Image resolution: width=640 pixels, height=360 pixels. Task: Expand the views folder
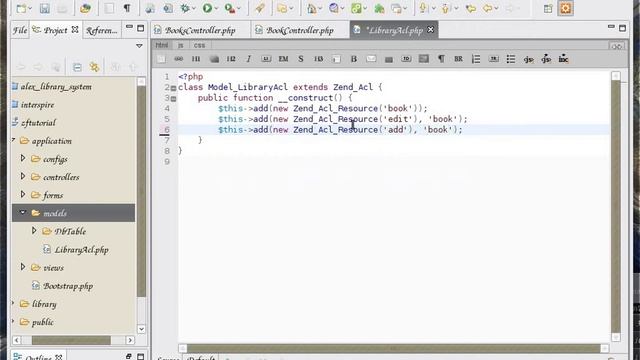23,267
